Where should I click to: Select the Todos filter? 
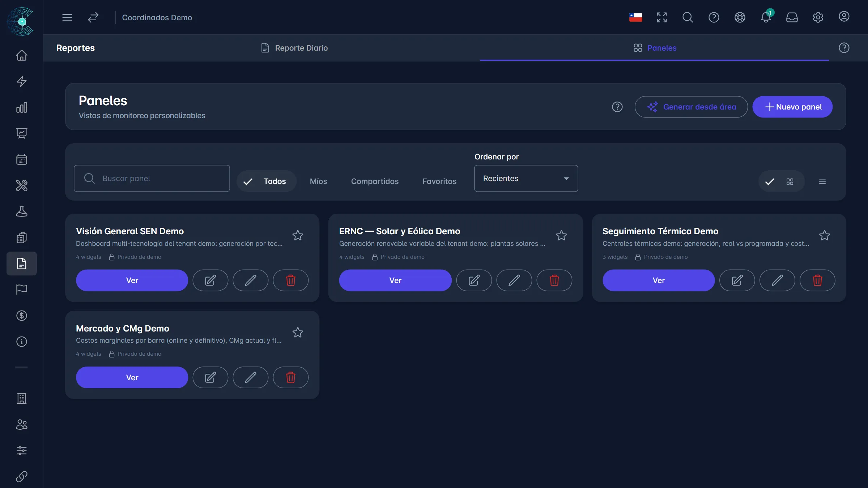(x=267, y=181)
